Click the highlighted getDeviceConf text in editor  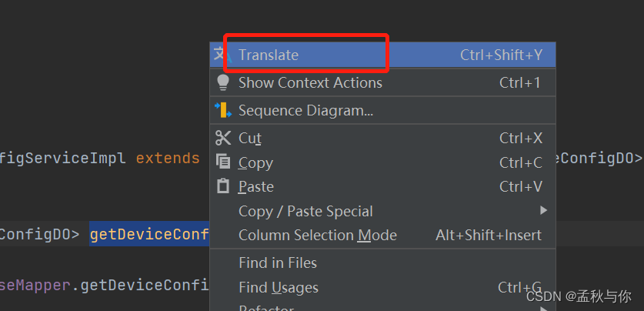click(150, 235)
